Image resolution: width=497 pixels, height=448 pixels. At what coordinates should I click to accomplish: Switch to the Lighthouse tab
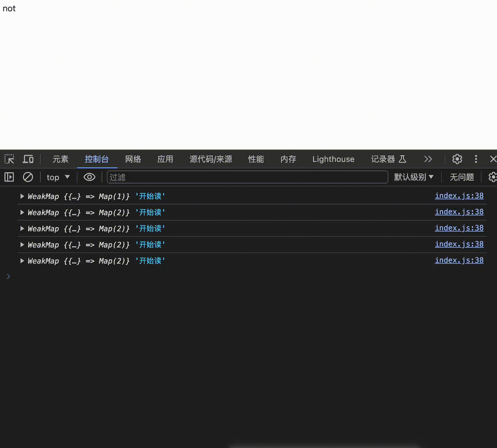tap(333, 159)
